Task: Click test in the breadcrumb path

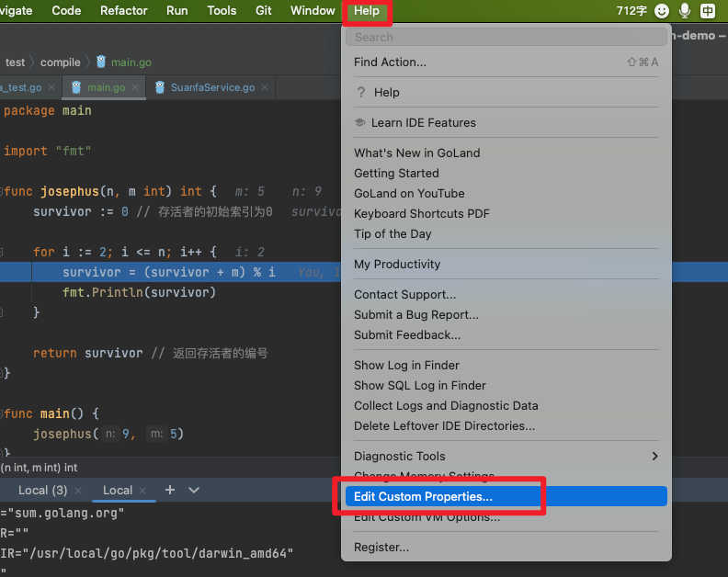Action: [15, 62]
